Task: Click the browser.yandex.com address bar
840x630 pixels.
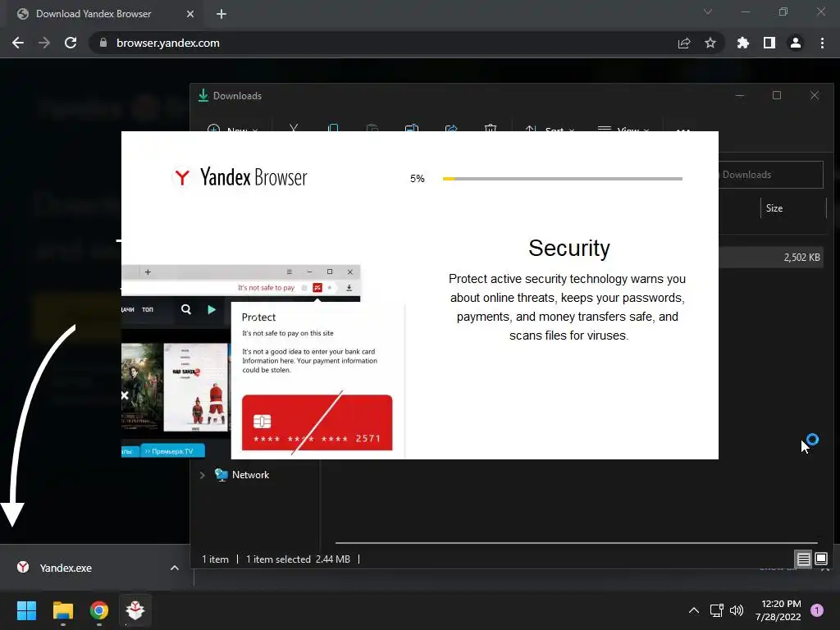Action: point(407,43)
